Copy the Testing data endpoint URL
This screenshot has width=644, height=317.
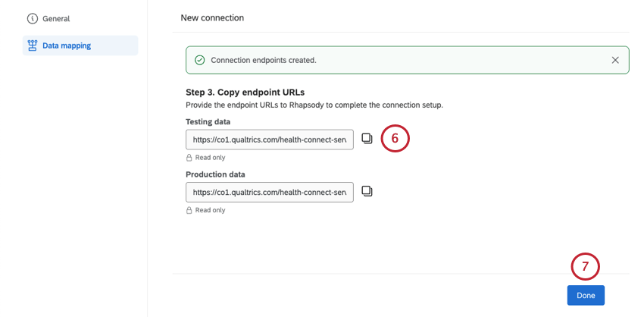point(367,139)
